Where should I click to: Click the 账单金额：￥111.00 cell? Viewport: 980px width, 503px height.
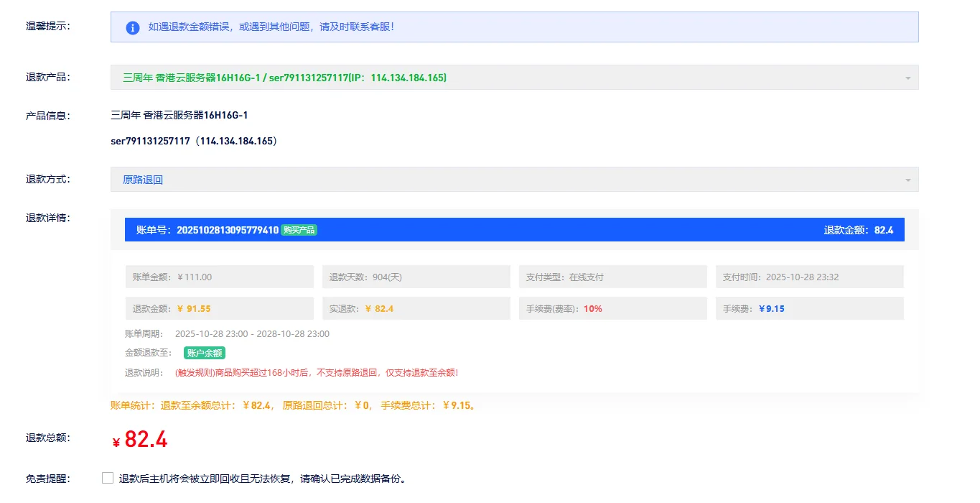(219, 277)
